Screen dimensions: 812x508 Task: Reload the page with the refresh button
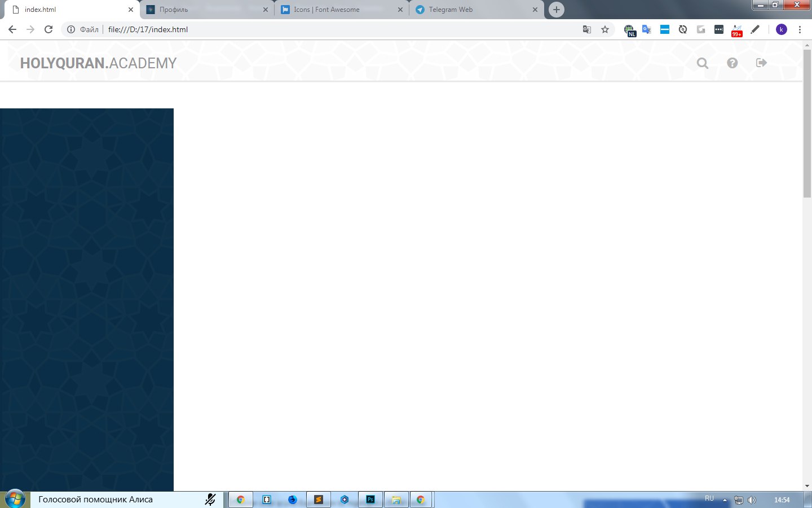click(x=48, y=29)
